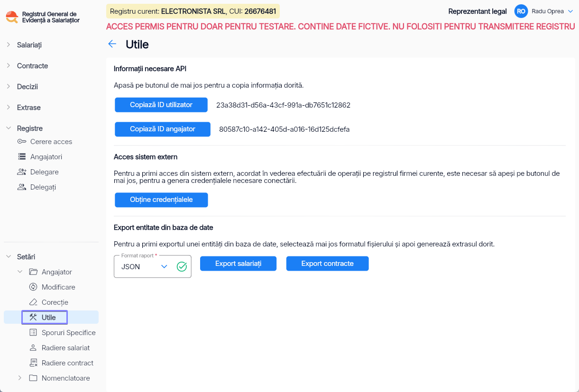Click the list icon beside Angajatori
The height and width of the screenshot is (392, 579).
coord(22,157)
